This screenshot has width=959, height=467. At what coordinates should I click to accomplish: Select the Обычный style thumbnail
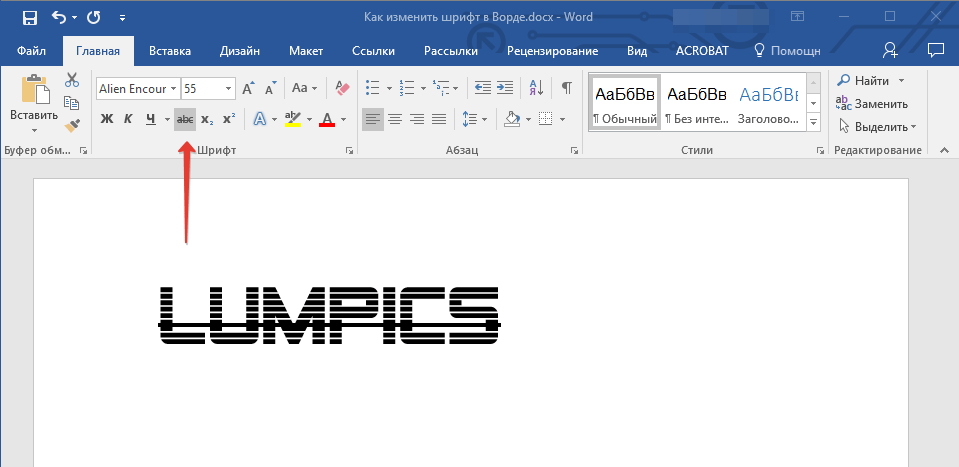(625, 103)
